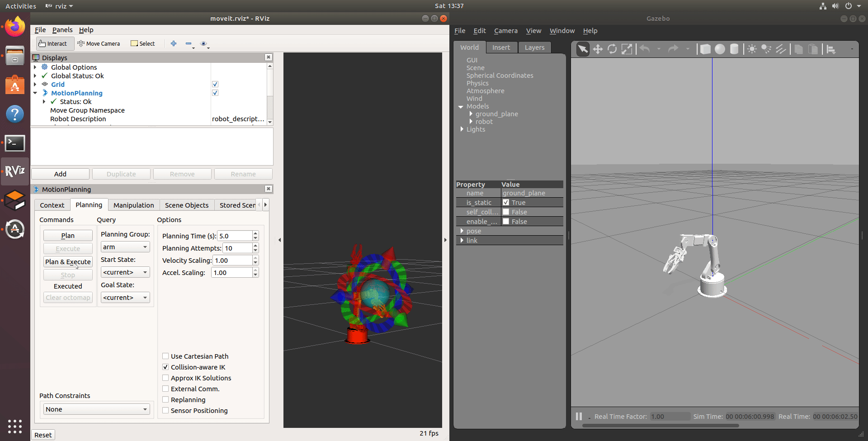Open Firefox from the Ubuntu dock
868x441 pixels.
[x=15, y=27]
